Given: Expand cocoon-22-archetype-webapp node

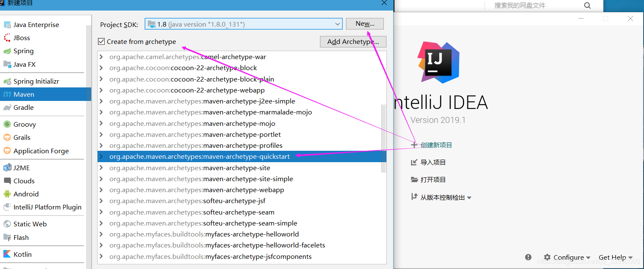Looking at the screenshot, I should tap(101, 90).
